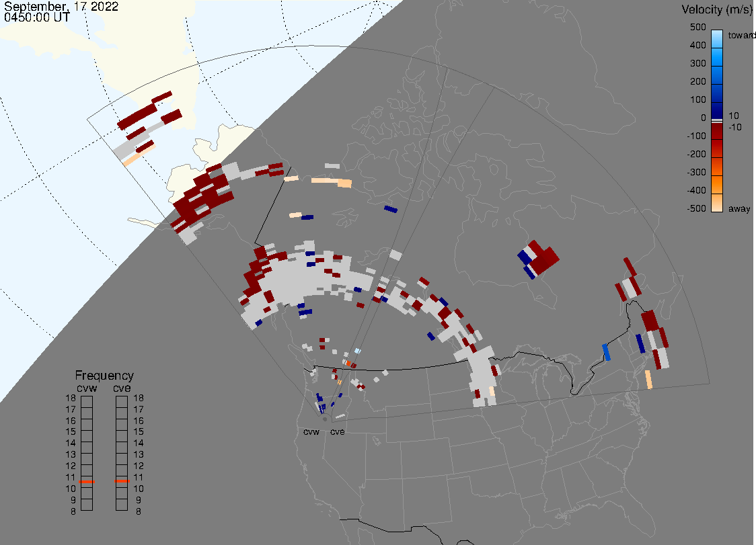
Task: Click the '10' threshold label on colorbar
Action: 733,116
